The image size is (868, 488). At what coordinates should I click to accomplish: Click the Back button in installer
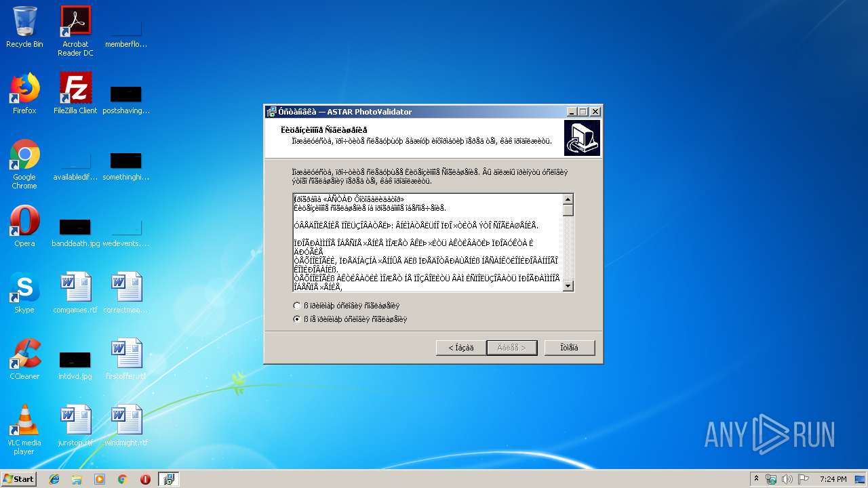click(461, 348)
